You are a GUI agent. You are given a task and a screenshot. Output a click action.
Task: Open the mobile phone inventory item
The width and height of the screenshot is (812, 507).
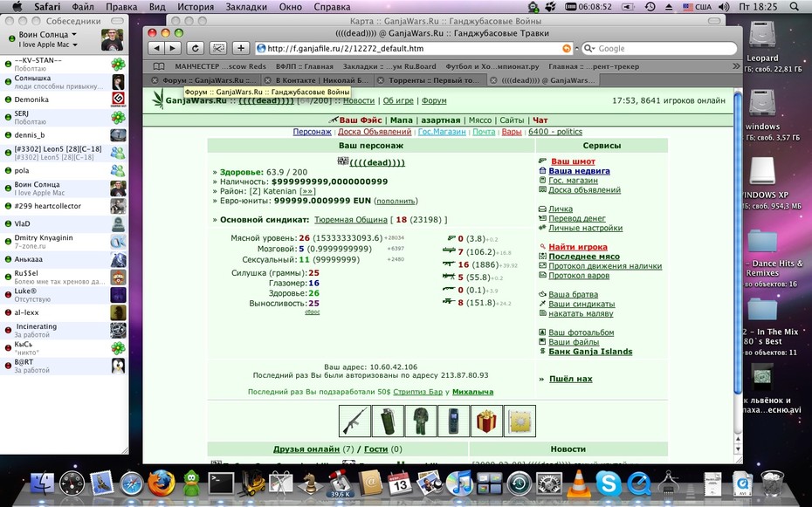454,421
